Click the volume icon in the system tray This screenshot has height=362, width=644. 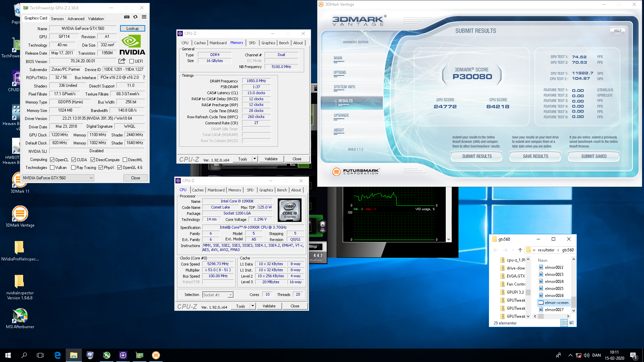pos(586,355)
